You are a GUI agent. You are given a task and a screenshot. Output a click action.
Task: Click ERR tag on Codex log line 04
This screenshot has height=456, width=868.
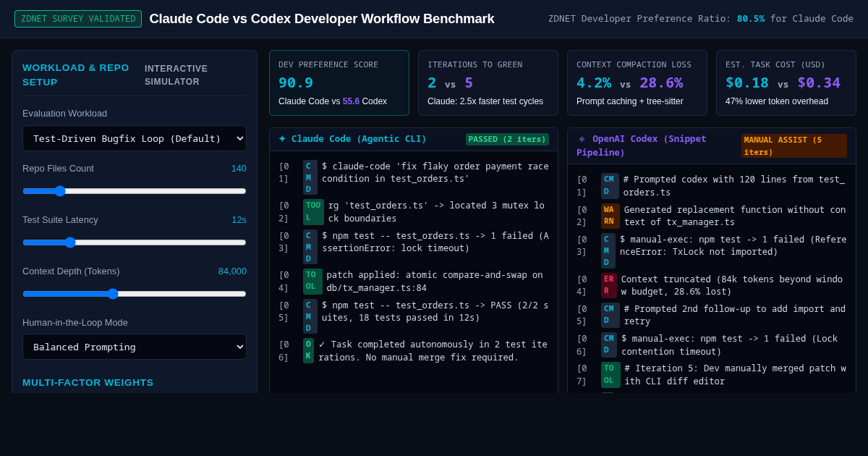(x=609, y=285)
